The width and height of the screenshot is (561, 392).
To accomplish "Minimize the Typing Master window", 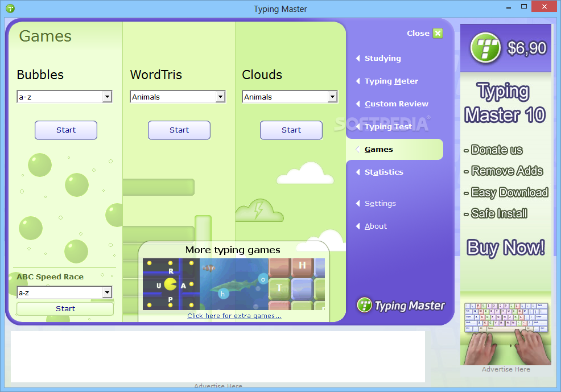I will pos(509,7).
